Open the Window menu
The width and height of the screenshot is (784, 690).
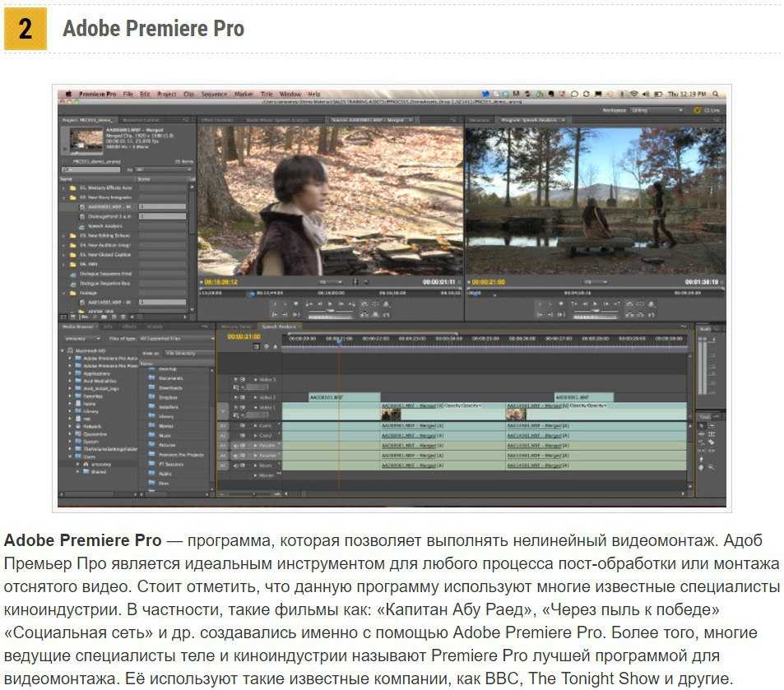click(x=290, y=94)
